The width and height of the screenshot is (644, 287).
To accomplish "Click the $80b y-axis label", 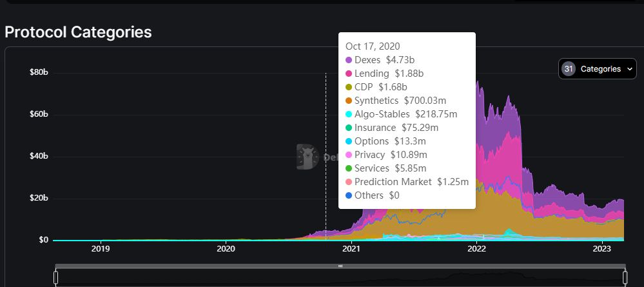I will pos(39,72).
